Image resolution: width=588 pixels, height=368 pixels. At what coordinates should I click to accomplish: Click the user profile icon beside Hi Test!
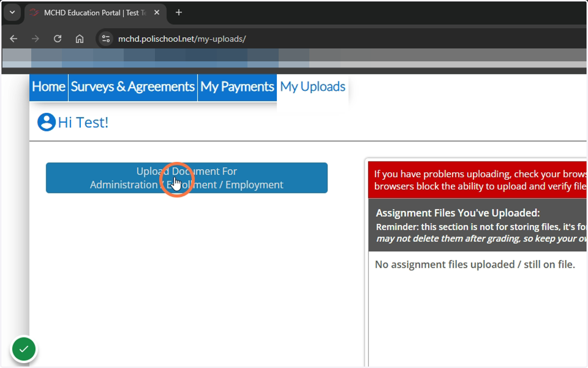[x=47, y=122]
